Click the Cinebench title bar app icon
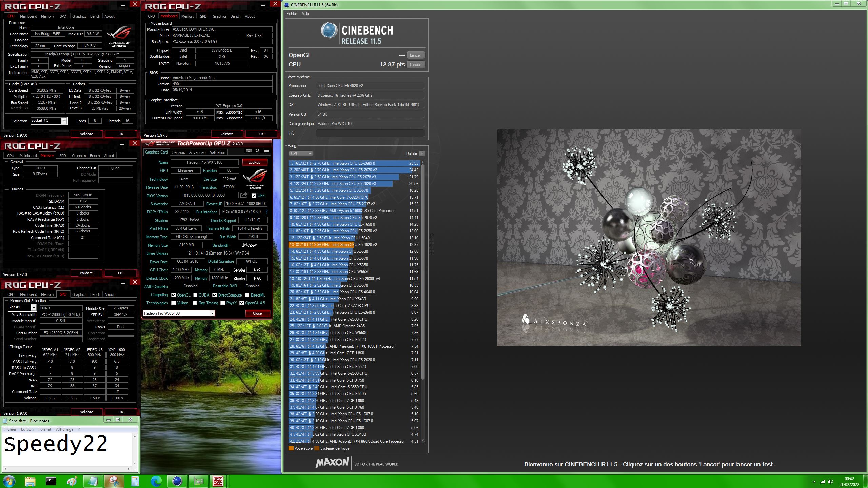The width and height of the screenshot is (868, 488). (x=287, y=5)
